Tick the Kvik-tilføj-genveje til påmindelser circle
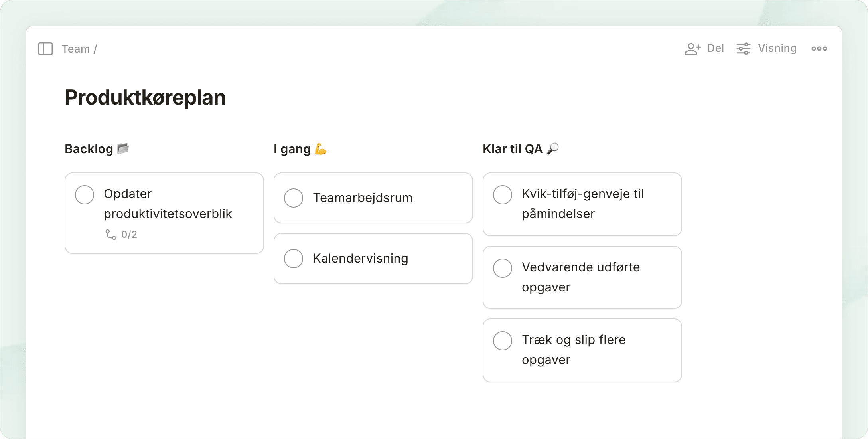This screenshot has width=868, height=439. point(503,195)
